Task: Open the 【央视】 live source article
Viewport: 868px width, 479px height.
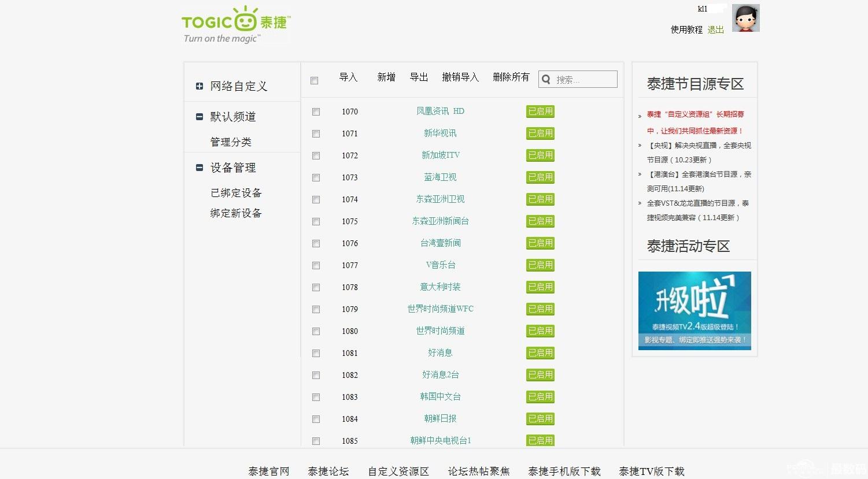Action: pos(699,153)
